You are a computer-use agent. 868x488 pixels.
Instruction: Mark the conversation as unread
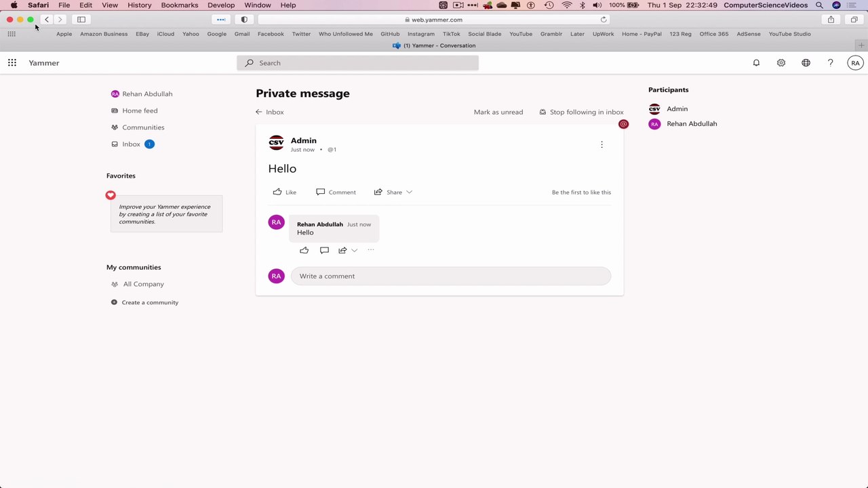click(498, 112)
